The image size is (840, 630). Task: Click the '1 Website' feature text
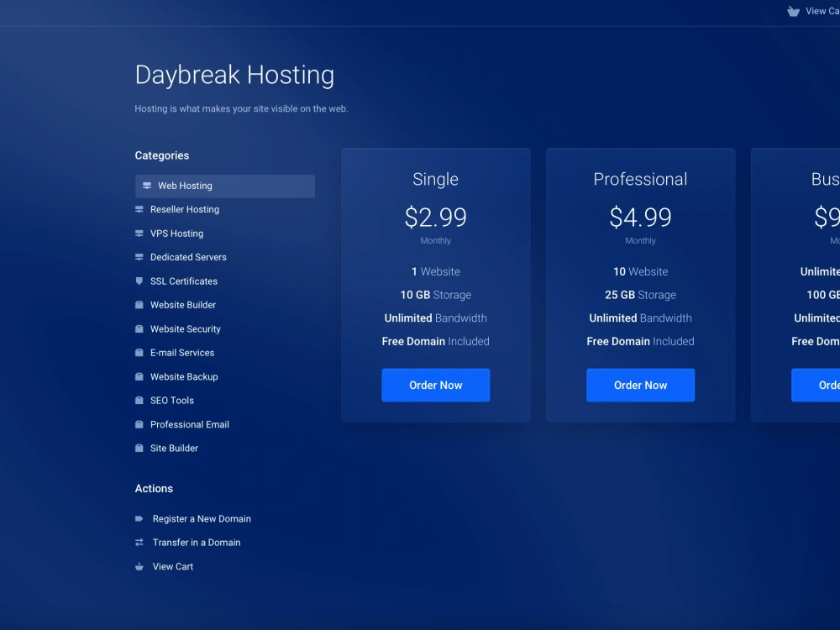tap(435, 271)
